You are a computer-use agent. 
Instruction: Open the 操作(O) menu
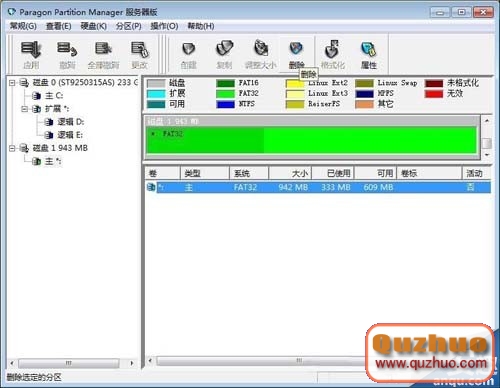164,26
